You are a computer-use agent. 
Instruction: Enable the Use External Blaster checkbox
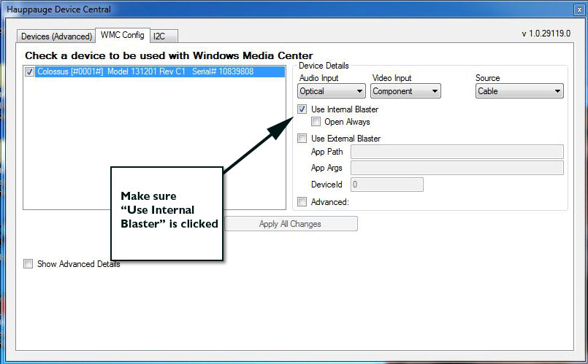tap(302, 139)
